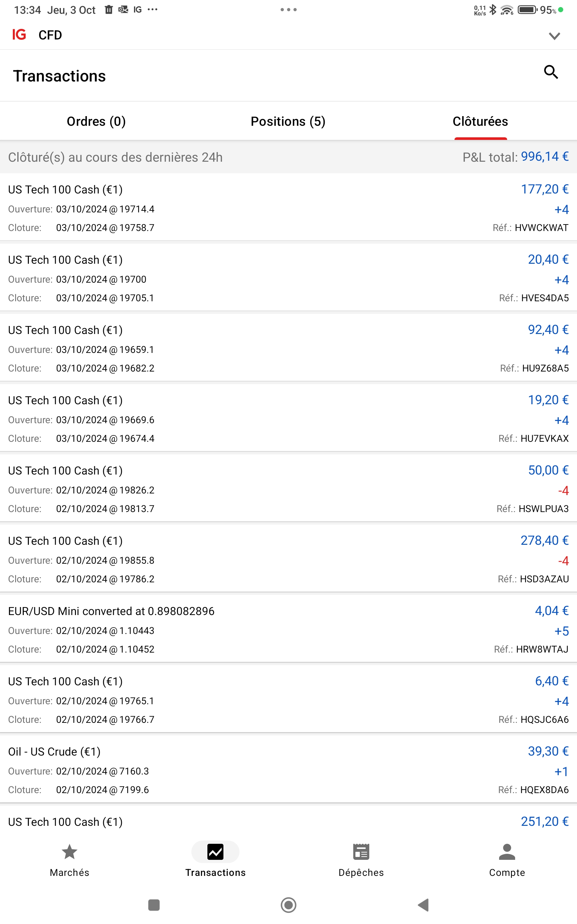Tap the search magnifier icon

click(x=551, y=72)
